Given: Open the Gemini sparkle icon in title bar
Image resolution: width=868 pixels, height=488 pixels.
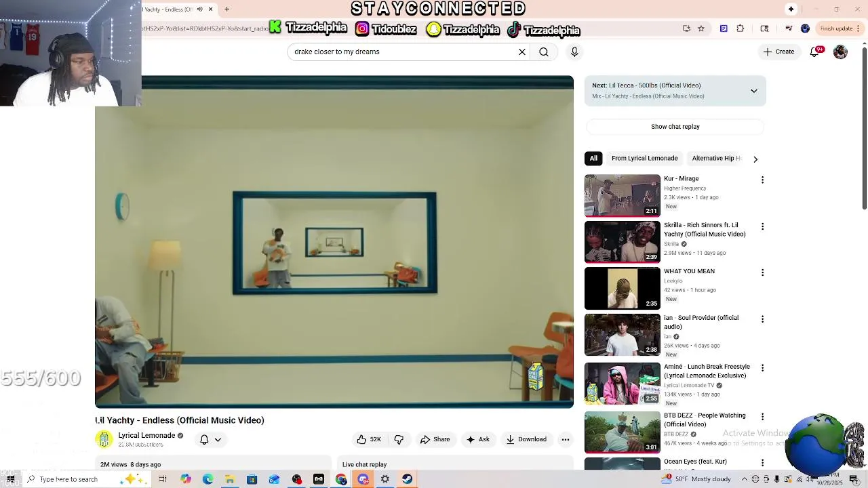Looking at the screenshot, I should click(791, 9).
